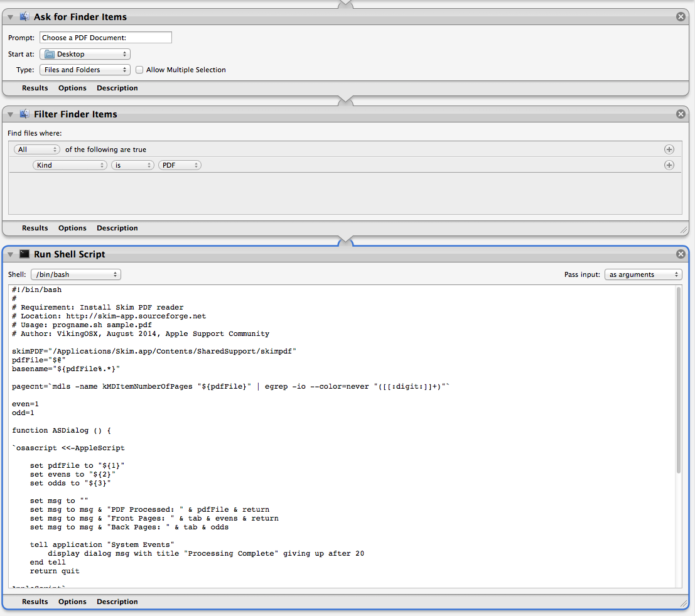Screen dimensions: 695x616
Task: Change the Shell from /bin/bash
Action: tap(75, 274)
